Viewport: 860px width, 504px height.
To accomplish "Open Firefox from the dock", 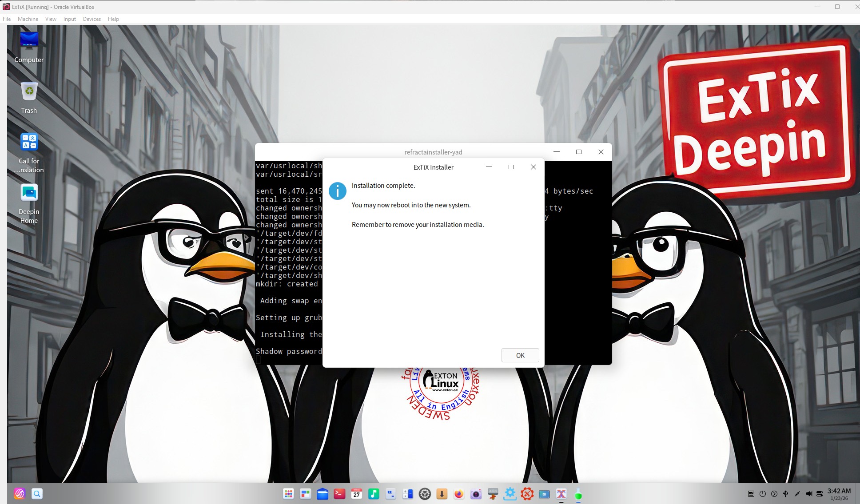I will 459,494.
